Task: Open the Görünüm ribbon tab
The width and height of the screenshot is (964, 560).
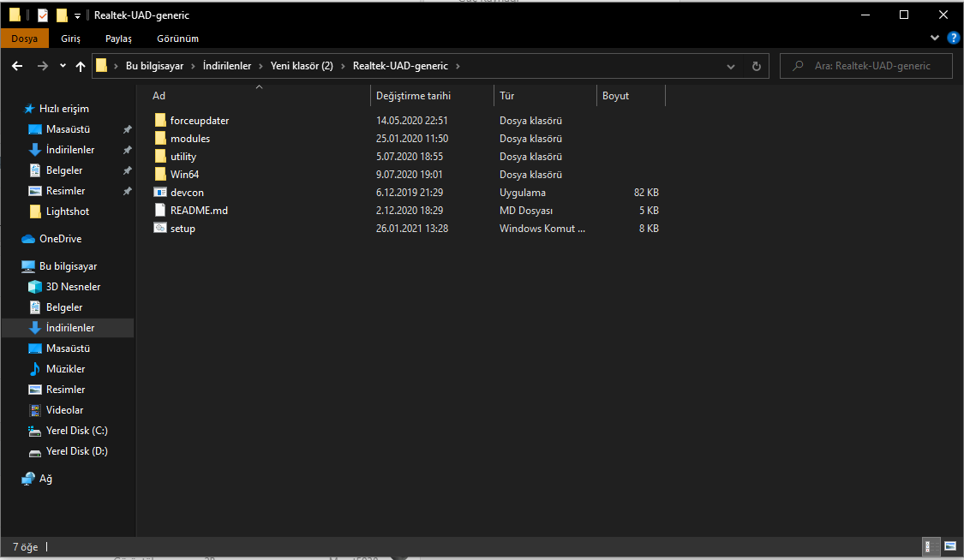Action: pyautogui.click(x=177, y=38)
